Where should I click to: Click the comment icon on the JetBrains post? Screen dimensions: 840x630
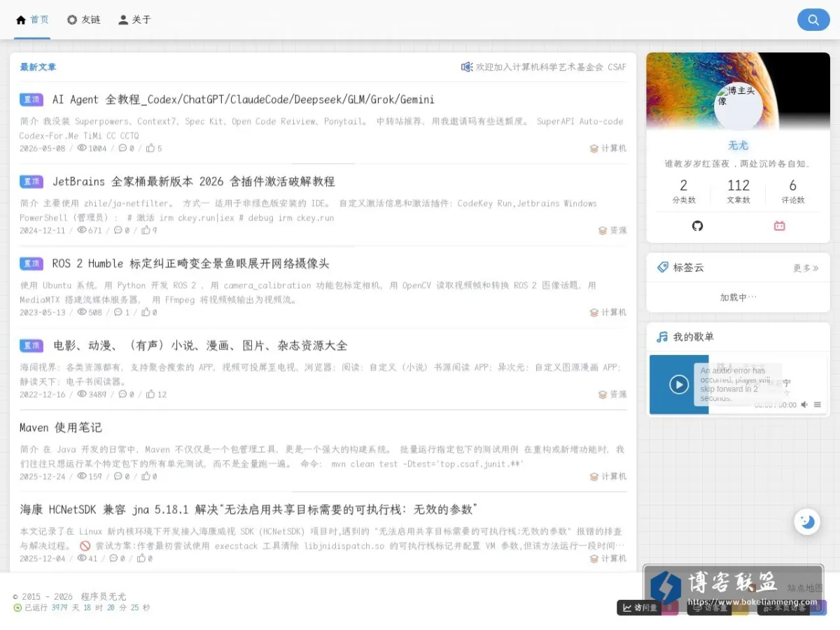(118, 230)
